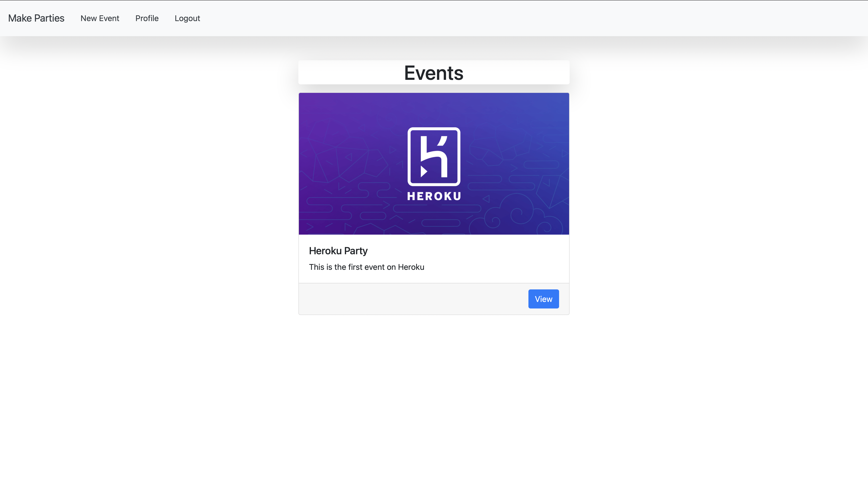The image size is (868, 502).
Task: Click the Make Parties brand link
Action: 36,18
